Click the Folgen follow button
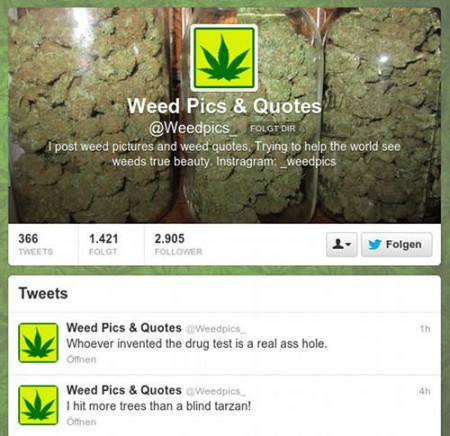Image resolution: width=450 pixels, height=436 pixels. tap(397, 244)
